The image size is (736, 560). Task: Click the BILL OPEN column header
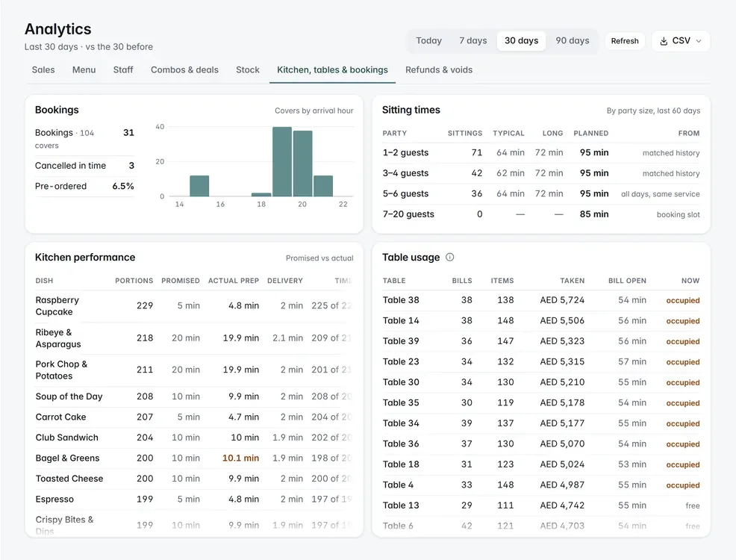click(627, 281)
